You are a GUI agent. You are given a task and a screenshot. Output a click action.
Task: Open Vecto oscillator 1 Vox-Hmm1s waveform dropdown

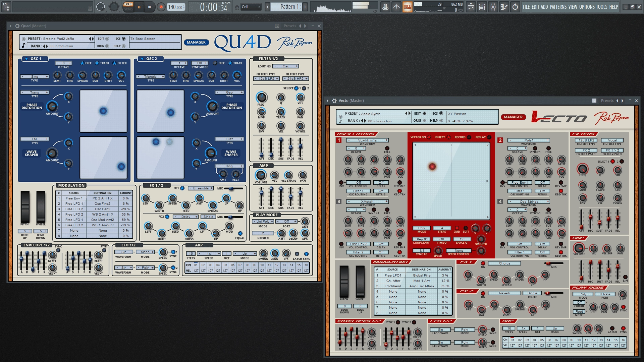click(367, 140)
